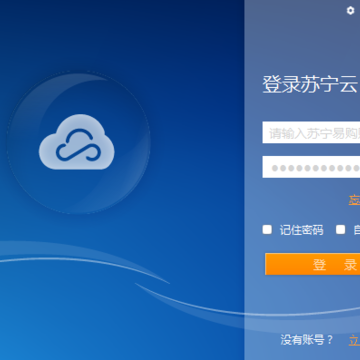Click the 登录苏宁云 heading text
The height and width of the screenshot is (360, 360).
coord(310,85)
